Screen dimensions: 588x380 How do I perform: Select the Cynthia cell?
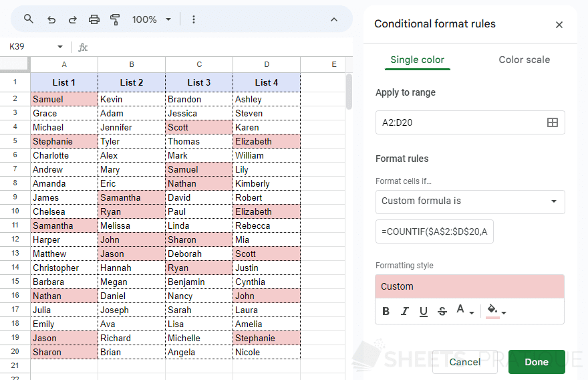pos(267,282)
